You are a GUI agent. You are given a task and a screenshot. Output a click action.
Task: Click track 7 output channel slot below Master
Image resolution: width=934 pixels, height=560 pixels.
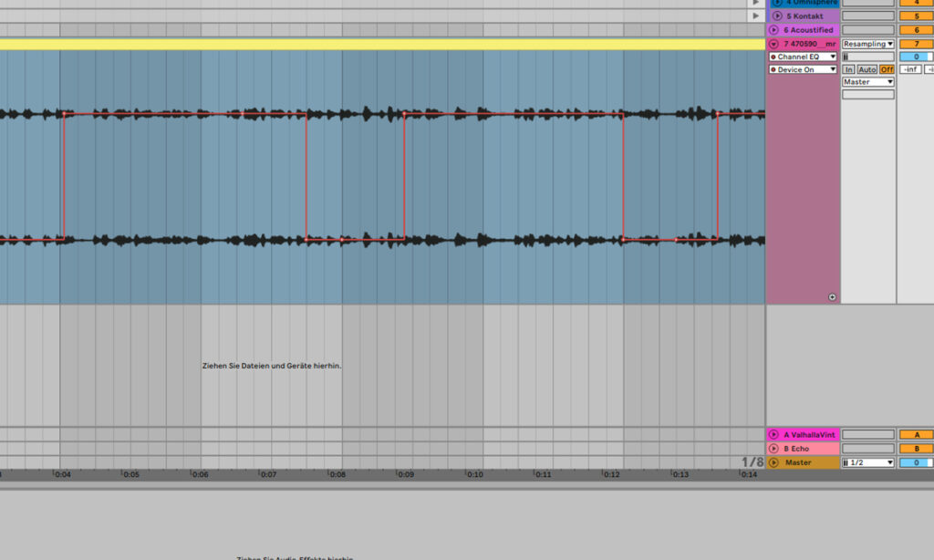pos(868,95)
